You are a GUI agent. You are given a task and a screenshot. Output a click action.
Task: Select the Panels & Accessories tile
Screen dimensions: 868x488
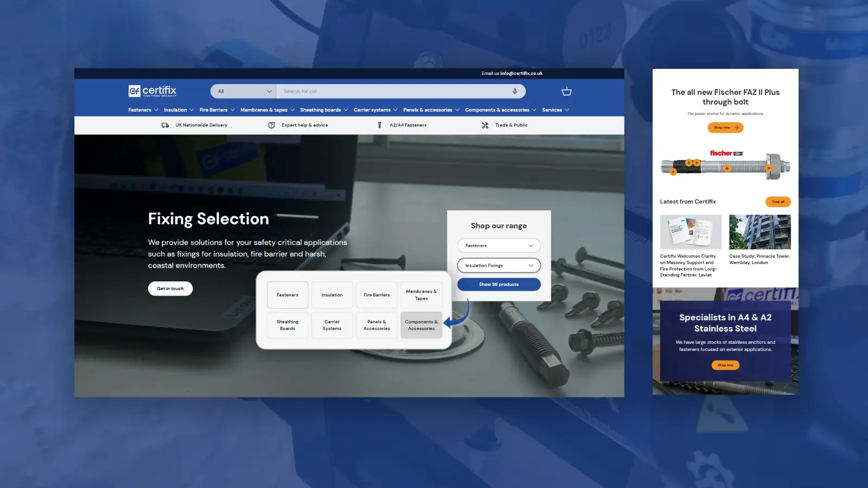(x=376, y=325)
